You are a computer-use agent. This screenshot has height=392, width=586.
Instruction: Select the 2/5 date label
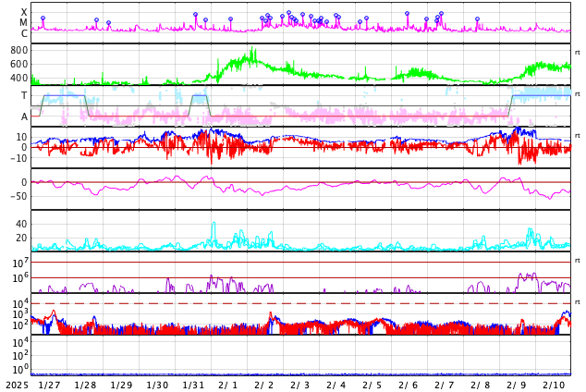tap(372, 386)
